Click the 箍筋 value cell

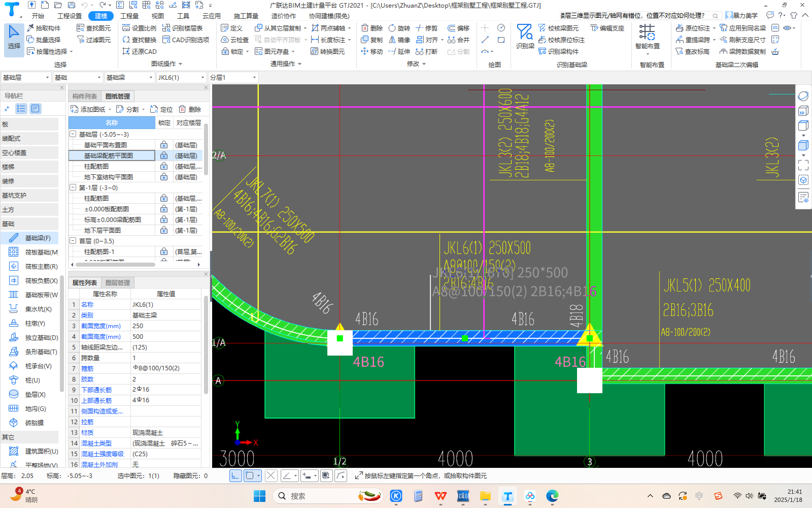click(x=166, y=368)
